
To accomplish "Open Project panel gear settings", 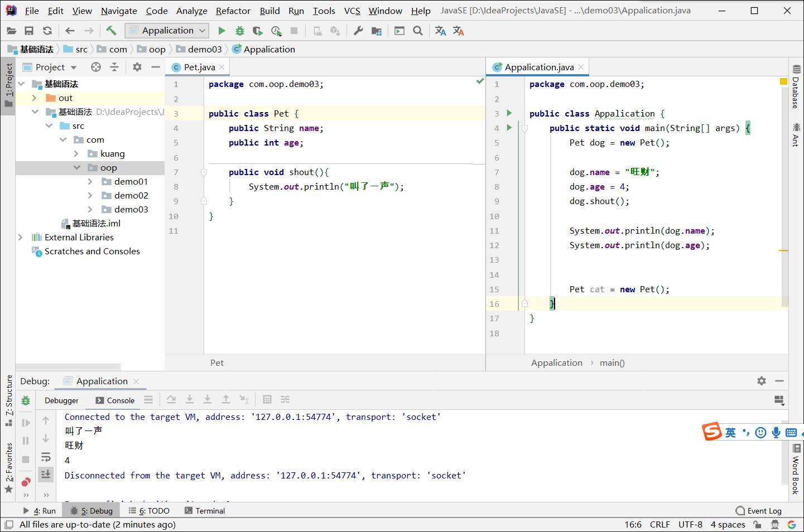I will (137, 67).
